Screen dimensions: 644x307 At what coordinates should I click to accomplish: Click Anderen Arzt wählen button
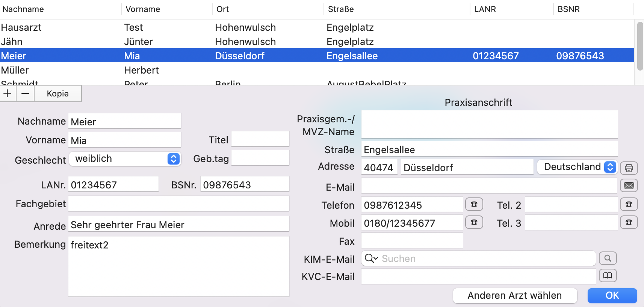pos(515,295)
